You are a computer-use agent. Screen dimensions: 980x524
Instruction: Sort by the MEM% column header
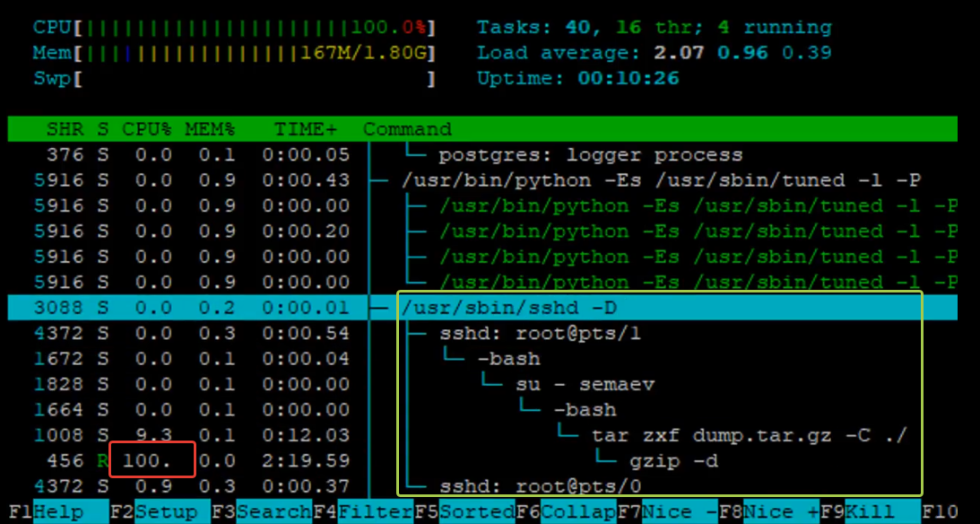click(x=210, y=129)
